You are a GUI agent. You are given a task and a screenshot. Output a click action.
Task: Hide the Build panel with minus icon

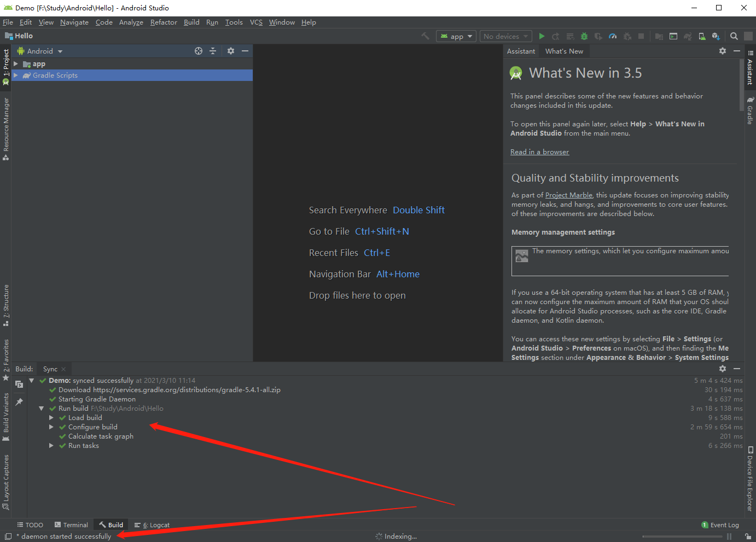tap(737, 369)
